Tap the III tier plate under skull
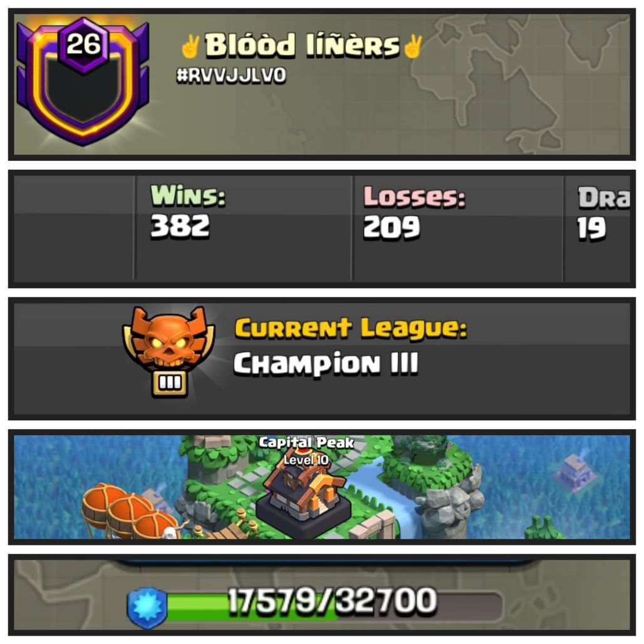Viewport: 644px width, 644px height. [x=170, y=383]
